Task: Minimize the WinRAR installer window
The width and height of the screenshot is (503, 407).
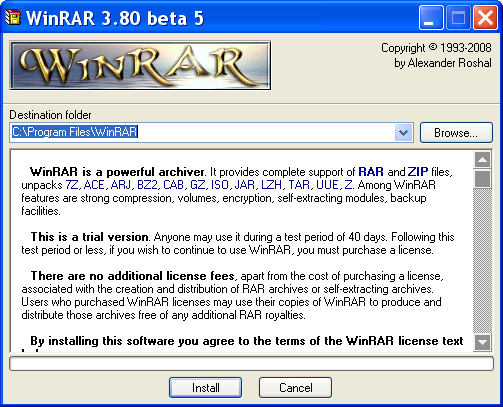Action: [431, 17]
